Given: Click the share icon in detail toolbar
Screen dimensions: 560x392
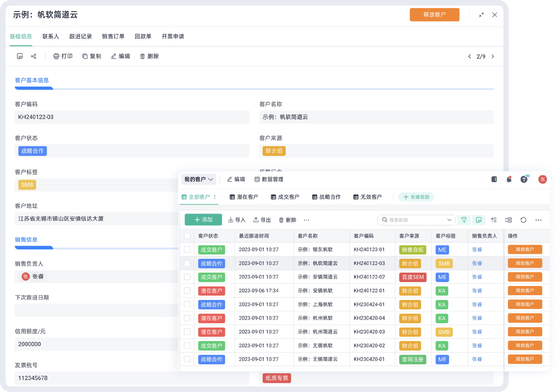Looking at the screenshot, I should point(34,56).
